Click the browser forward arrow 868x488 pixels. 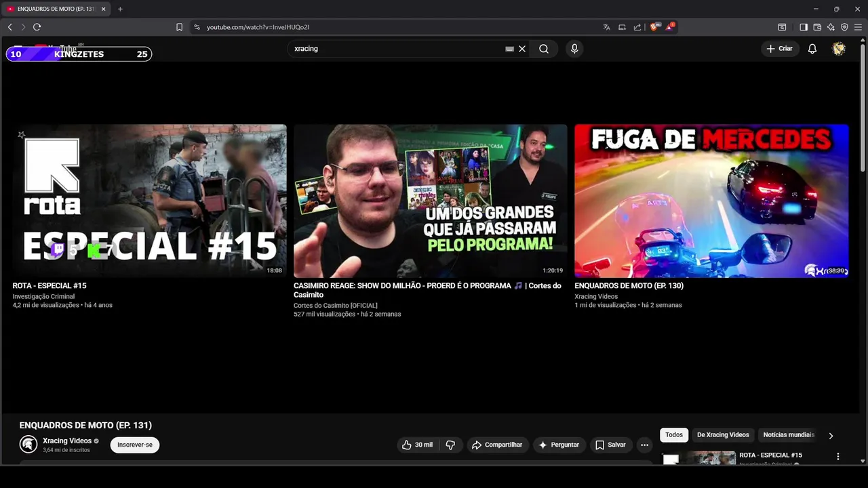23,27
